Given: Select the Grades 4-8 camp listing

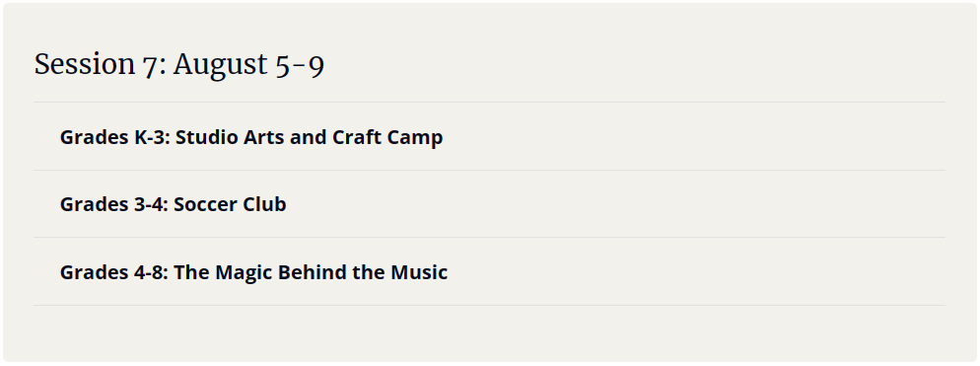Looking at the screenshot, I should [489, 272].
